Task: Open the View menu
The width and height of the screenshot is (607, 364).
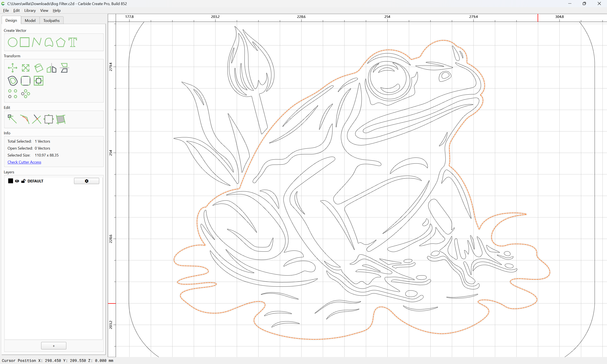Action: 44,10
